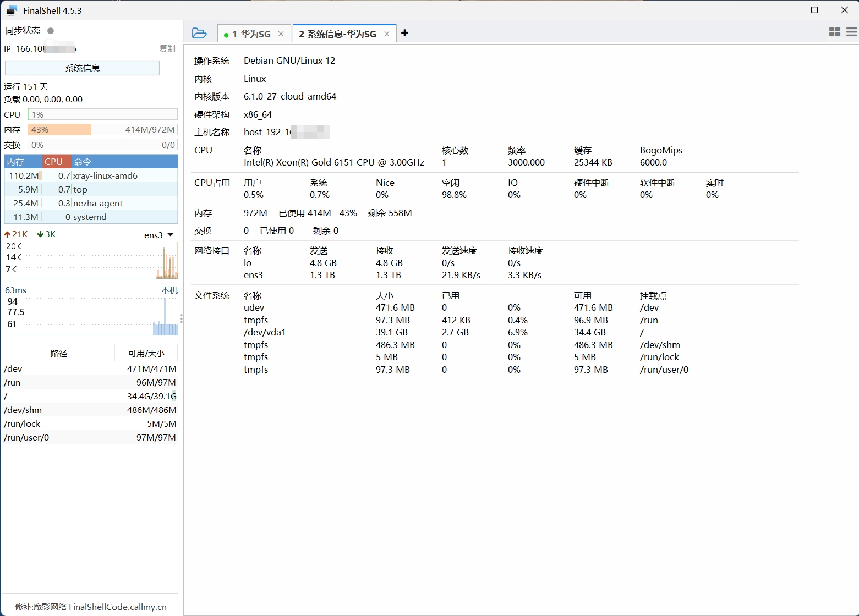Viewport: 859px width, 616px height.
Task: Select the /dev disk row
Action: point(90,369)
